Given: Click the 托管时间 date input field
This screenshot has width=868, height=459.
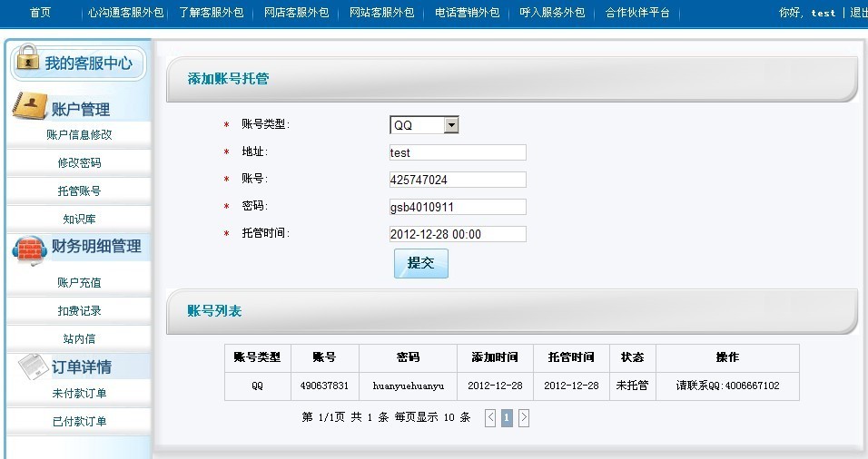Looking at the screenshot, I should pos(458,234).
